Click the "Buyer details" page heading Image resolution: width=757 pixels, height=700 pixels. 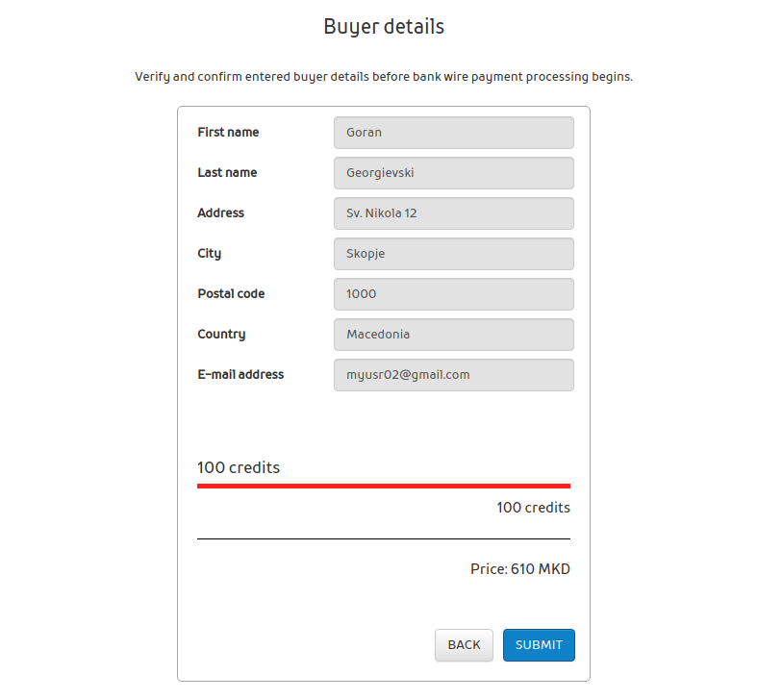(384, 27)
